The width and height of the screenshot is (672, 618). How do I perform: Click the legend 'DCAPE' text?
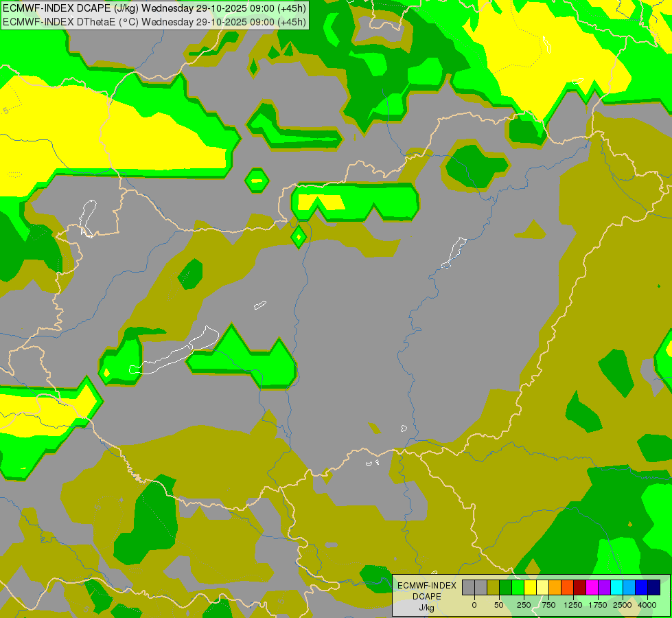(x=427, y=597)
